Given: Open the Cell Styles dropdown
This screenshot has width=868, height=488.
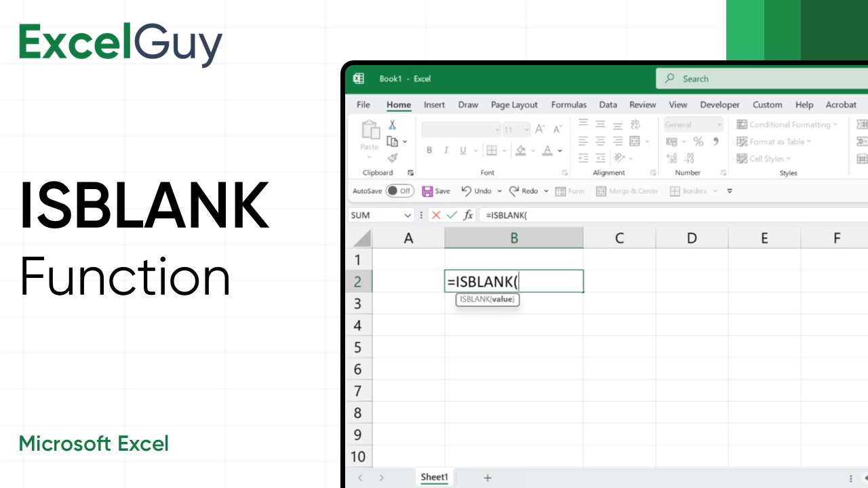Looking at the screenshot, I should click(x=764, y=159).
